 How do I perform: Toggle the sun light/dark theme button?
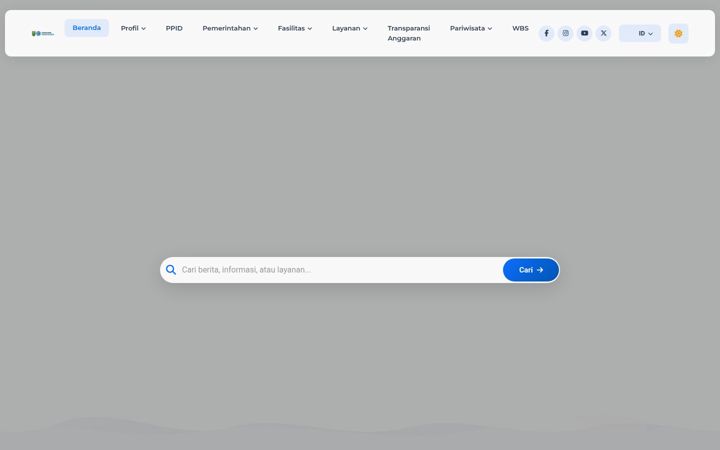(678, 34)
